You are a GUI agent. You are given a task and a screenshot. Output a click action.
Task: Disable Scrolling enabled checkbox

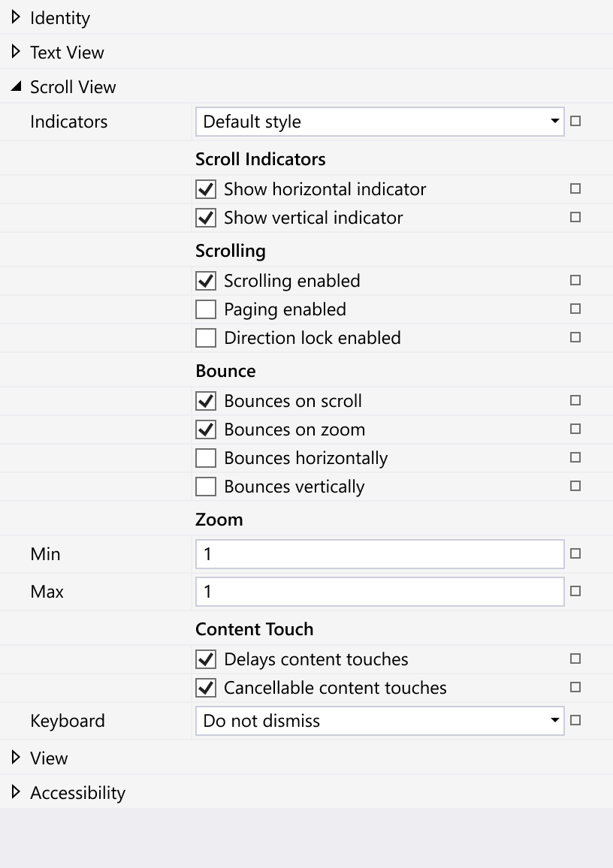pos(205,280)
